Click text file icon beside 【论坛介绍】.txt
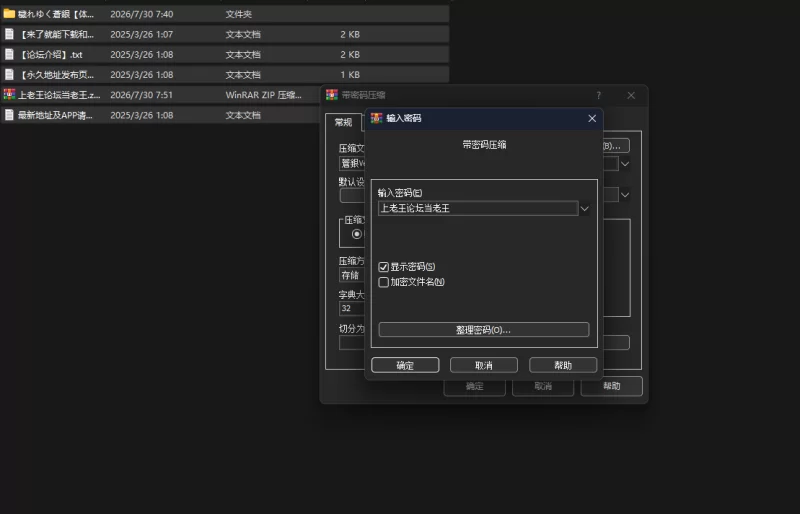The height and width of the screenshot is (514, 800). pos(9,54)
